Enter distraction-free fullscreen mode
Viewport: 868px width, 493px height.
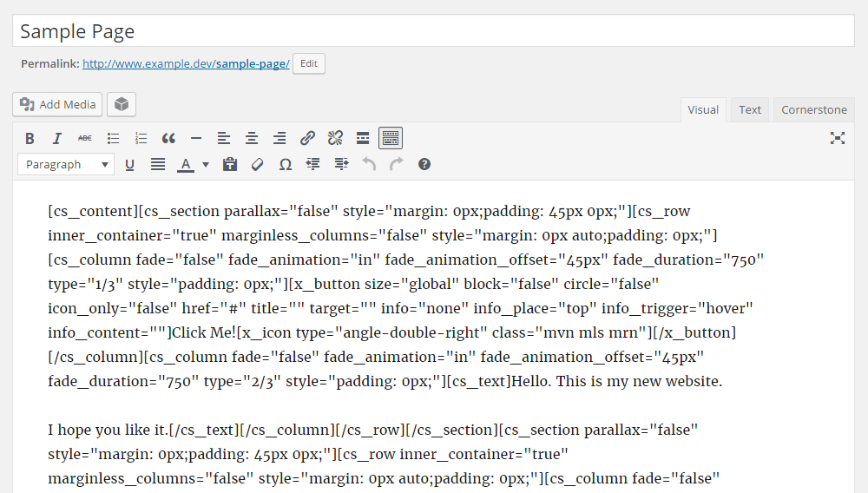point(838,138)
